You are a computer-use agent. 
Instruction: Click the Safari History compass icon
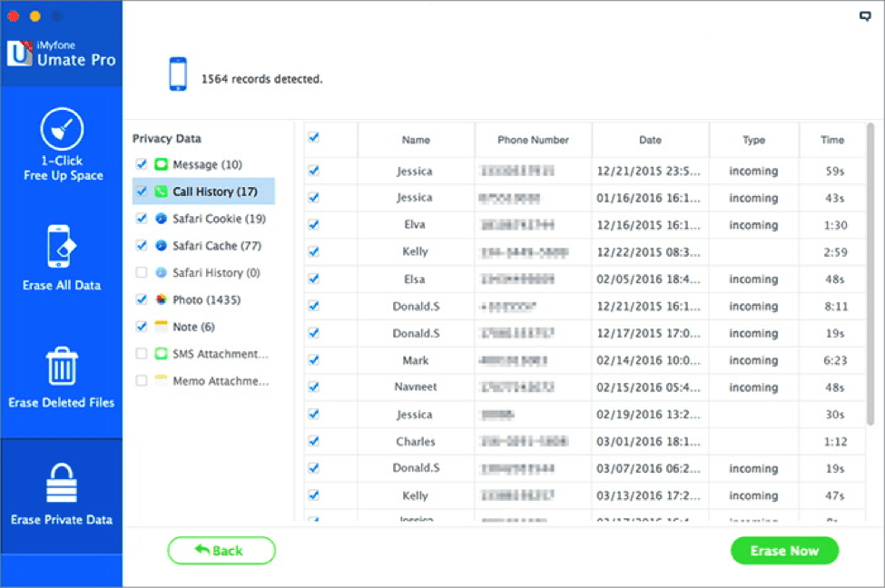(x=161, y=272)
